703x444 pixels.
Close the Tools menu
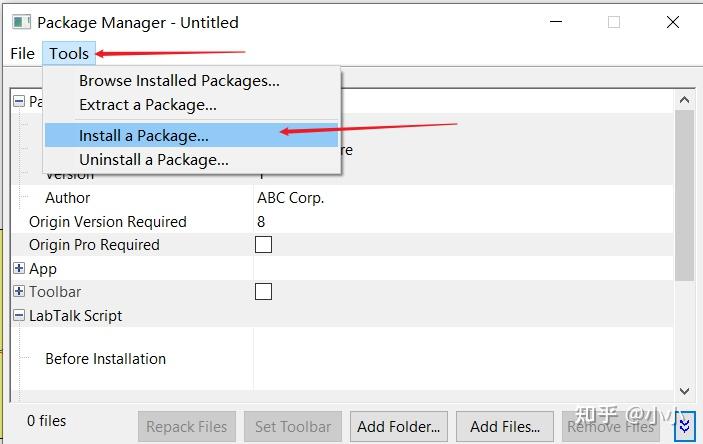tap(69, 53)
